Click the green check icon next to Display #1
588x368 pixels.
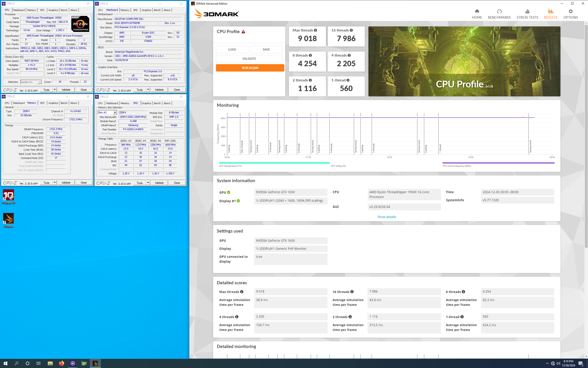(238, 201)
